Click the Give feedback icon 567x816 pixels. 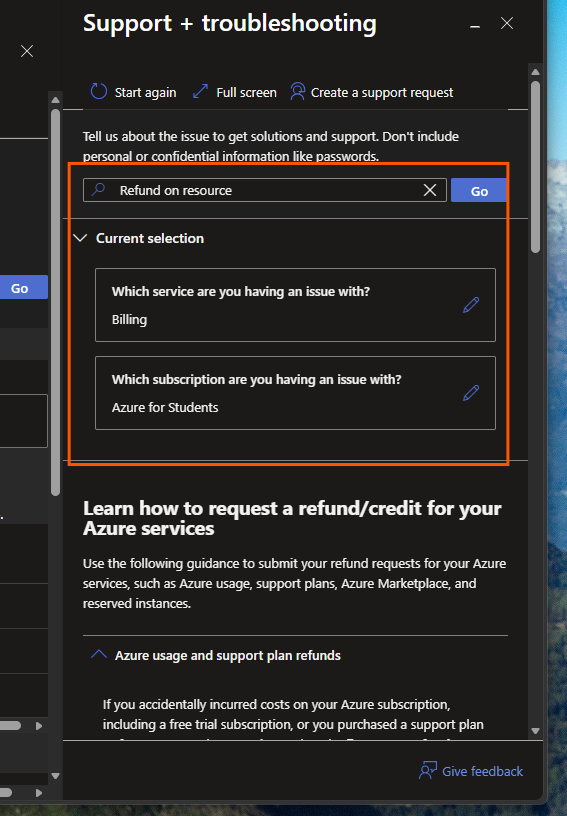[428, 771]
